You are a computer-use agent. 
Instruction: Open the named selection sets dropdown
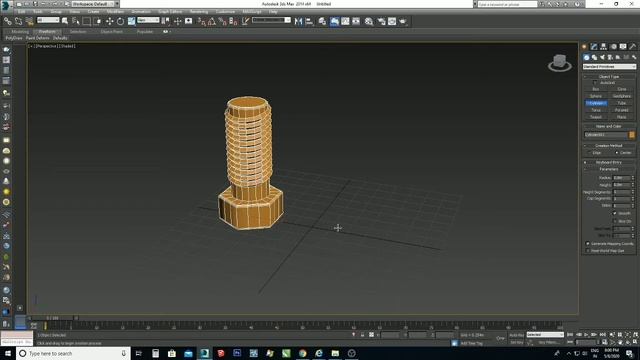(271, 20)
